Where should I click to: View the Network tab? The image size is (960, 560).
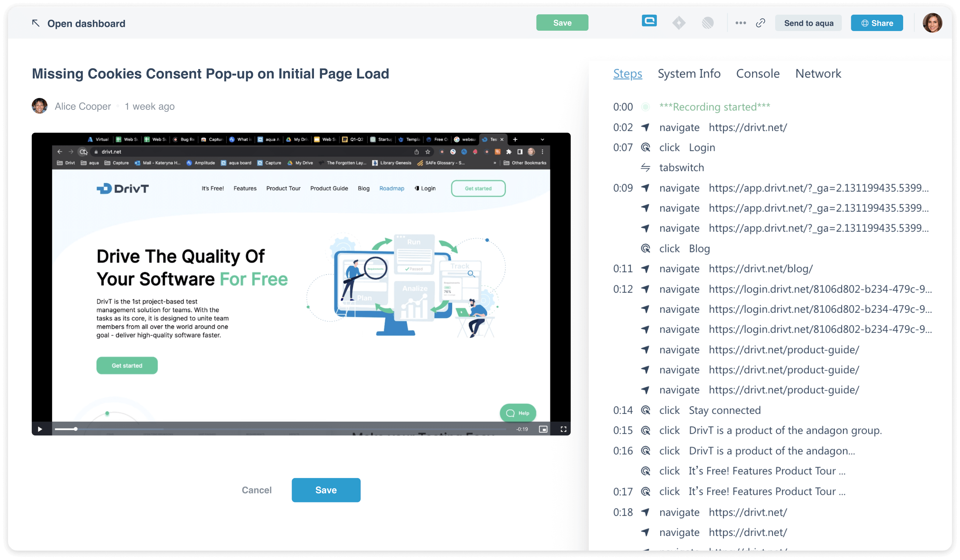[x=818, y=74]
